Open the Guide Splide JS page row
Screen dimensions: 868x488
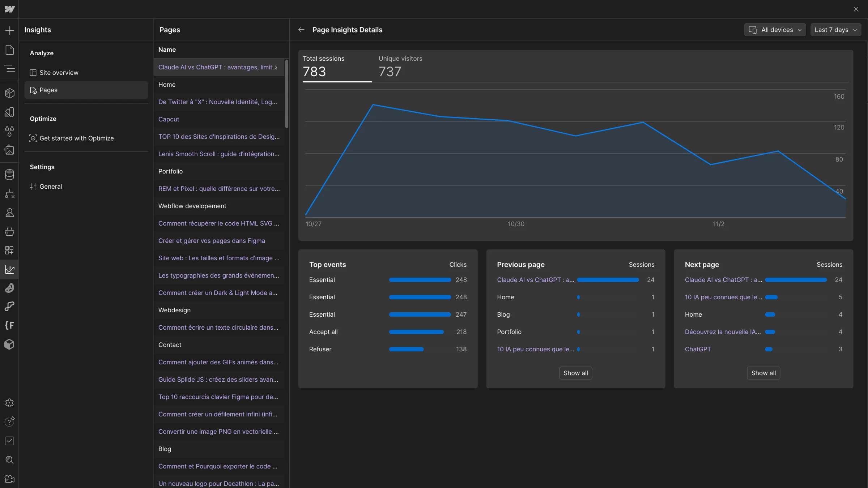pos(219,380)
